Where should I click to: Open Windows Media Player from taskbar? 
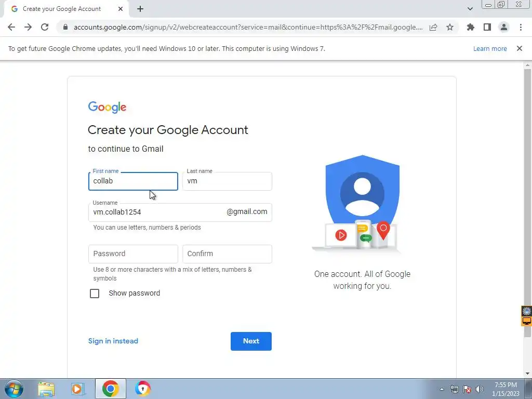78,389
